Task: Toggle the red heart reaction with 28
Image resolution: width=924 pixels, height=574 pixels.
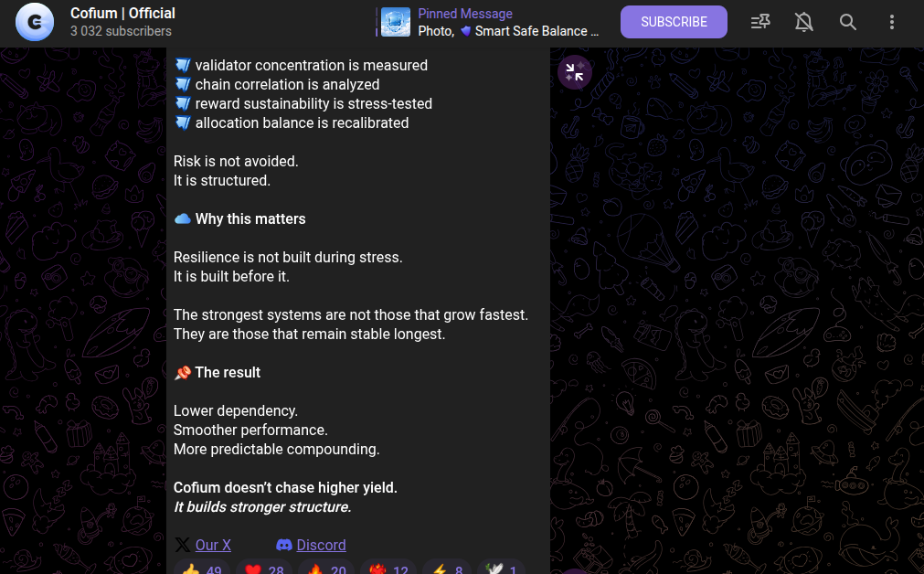Action: [264, 569]
